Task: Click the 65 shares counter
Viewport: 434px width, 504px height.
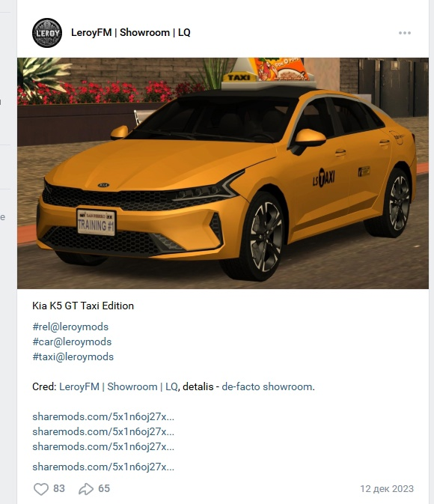Action: (x=104, y=488)
